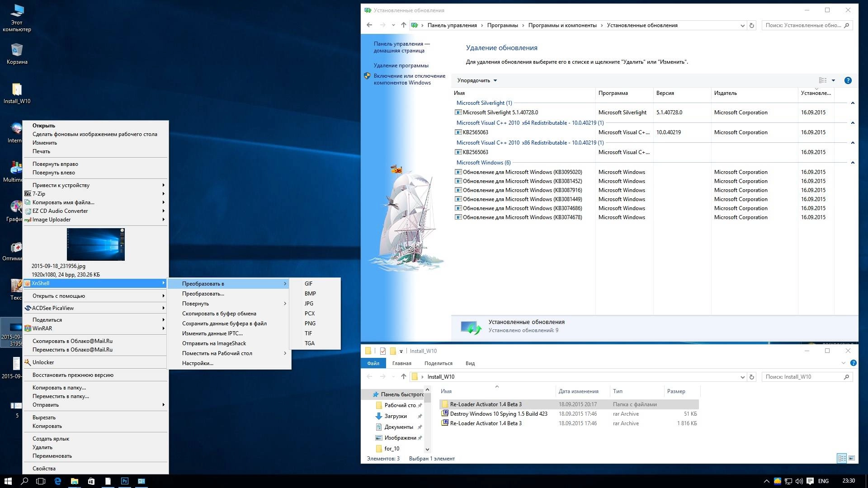The height and width of the screenshot is (488, 868).
Task: Switch the ENG input language indicator
Action: (x=823, y=481)
